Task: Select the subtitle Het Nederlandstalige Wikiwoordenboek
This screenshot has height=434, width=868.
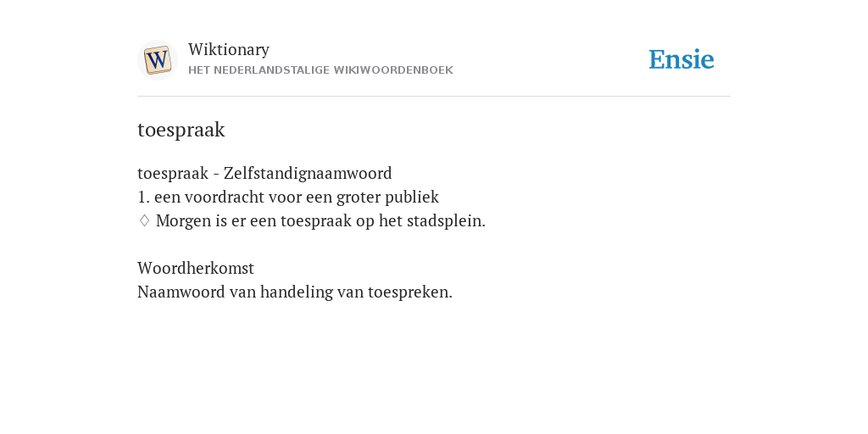Action: 320,70
